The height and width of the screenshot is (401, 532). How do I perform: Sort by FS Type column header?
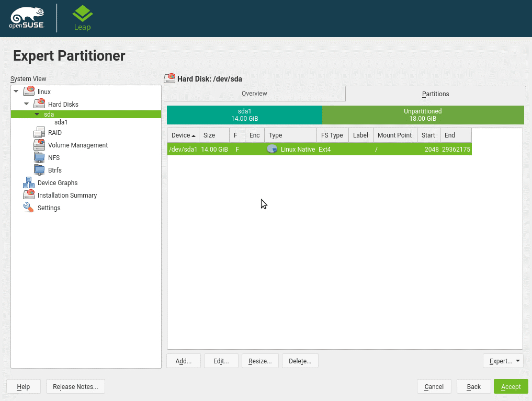(333, 135)
